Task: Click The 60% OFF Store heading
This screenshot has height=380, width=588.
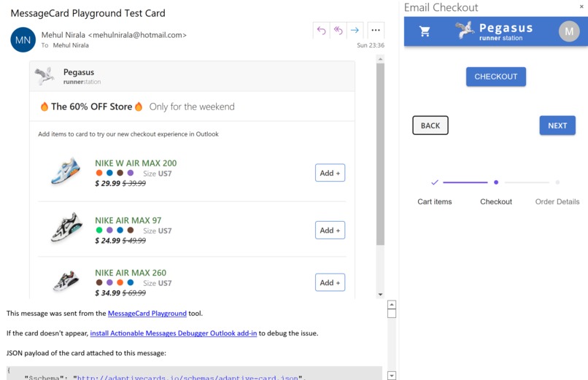Action: pyautogui.click(x=91, y=106)
